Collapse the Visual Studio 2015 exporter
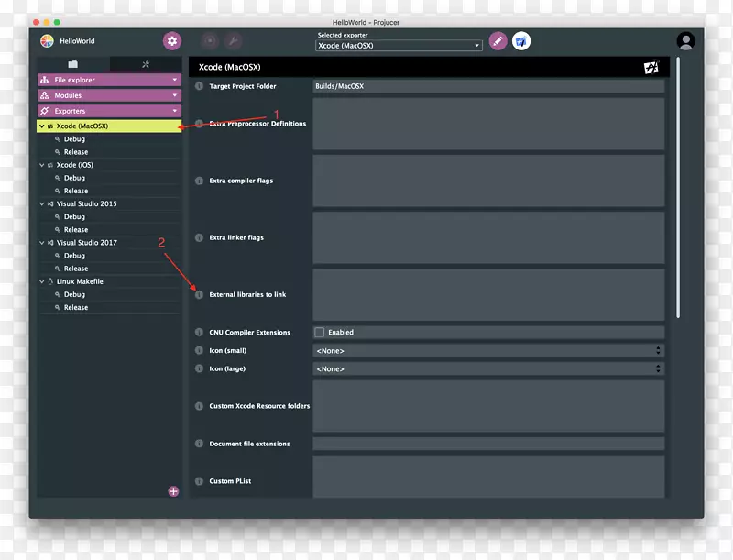The height and width of the screenshot is (560, 733). [41, 204]
